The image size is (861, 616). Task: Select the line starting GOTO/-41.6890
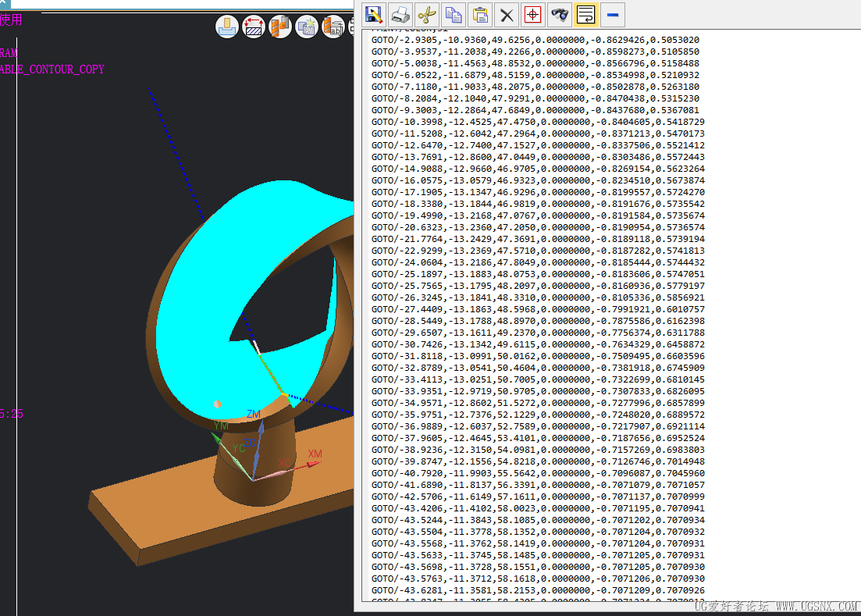(x=538, y=486)
